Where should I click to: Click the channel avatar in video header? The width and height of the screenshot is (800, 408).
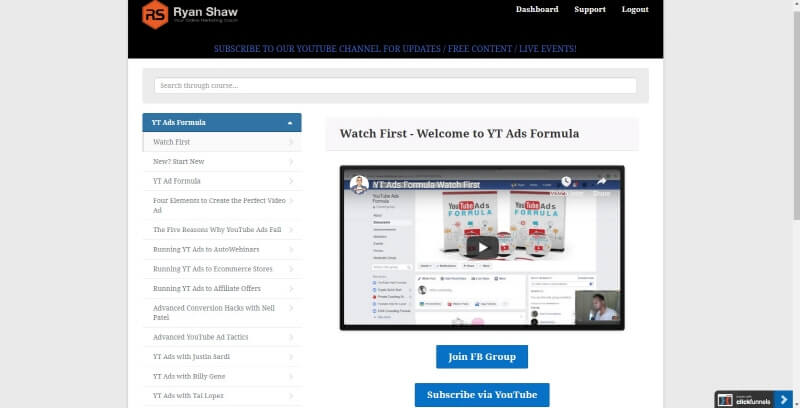360,185
